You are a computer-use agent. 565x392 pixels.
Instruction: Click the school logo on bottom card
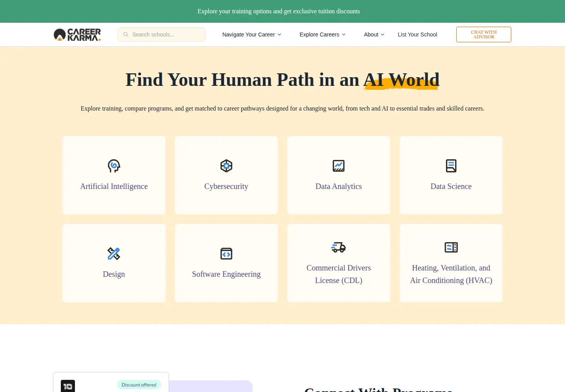pos(68,386)
